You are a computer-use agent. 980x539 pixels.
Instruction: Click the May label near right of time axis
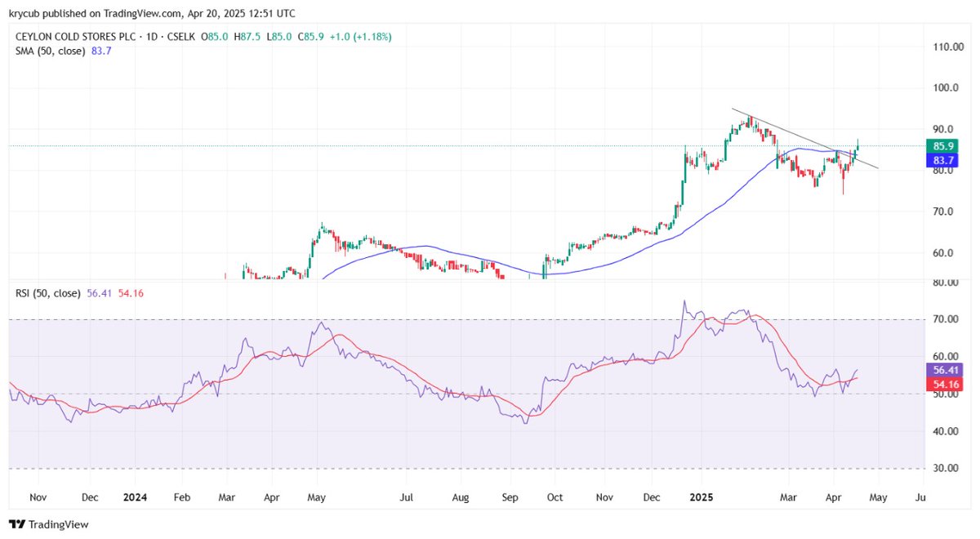tap(879, 497)
